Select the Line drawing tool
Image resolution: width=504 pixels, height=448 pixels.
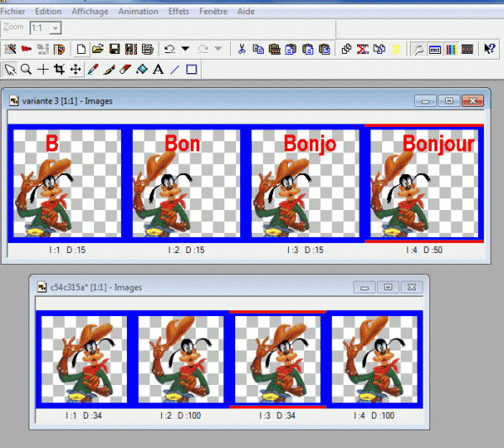pos(175,70)
